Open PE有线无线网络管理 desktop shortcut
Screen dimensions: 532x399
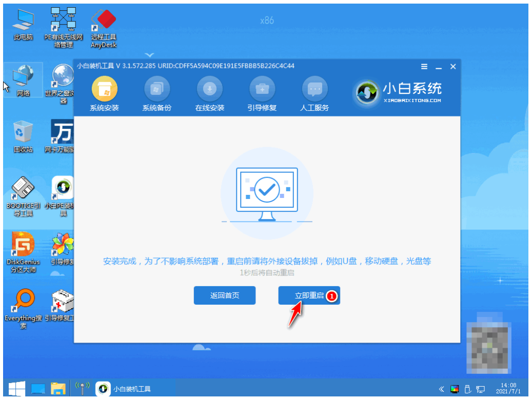[64, 27]
